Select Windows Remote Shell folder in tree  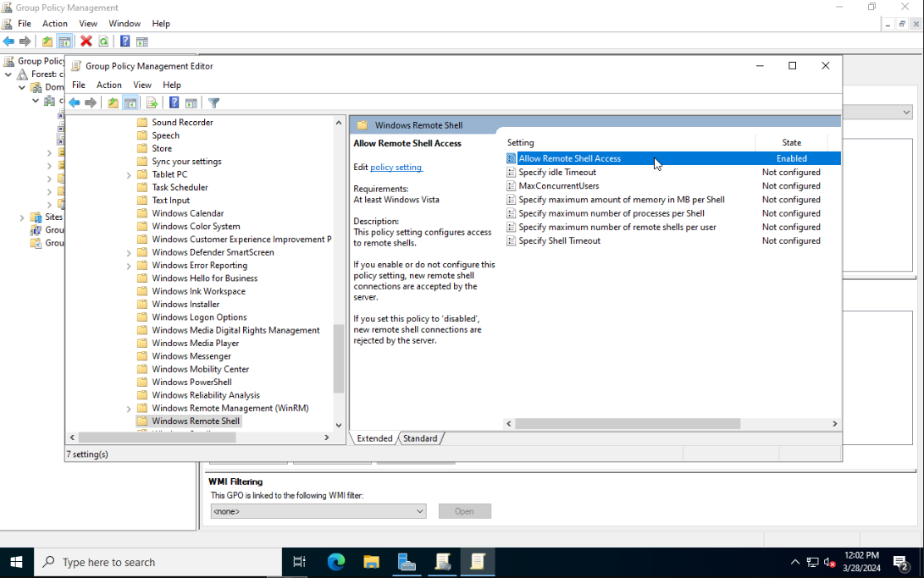click(196, 421)
